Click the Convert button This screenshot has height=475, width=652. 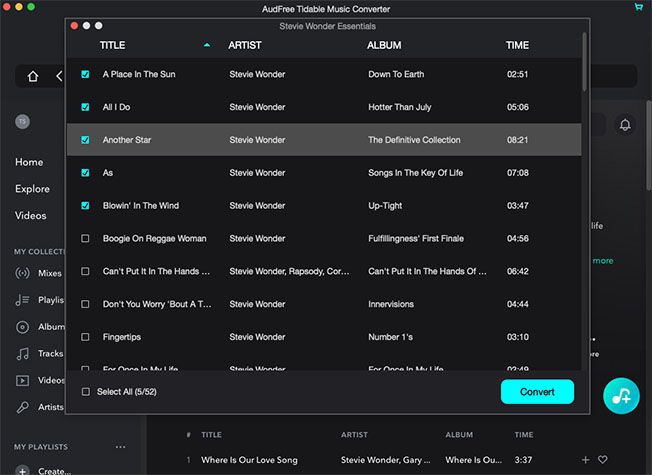point(537,392)
